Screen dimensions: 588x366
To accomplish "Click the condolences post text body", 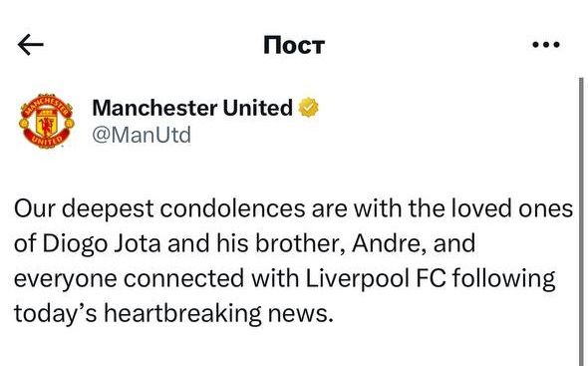I will 293,261.
